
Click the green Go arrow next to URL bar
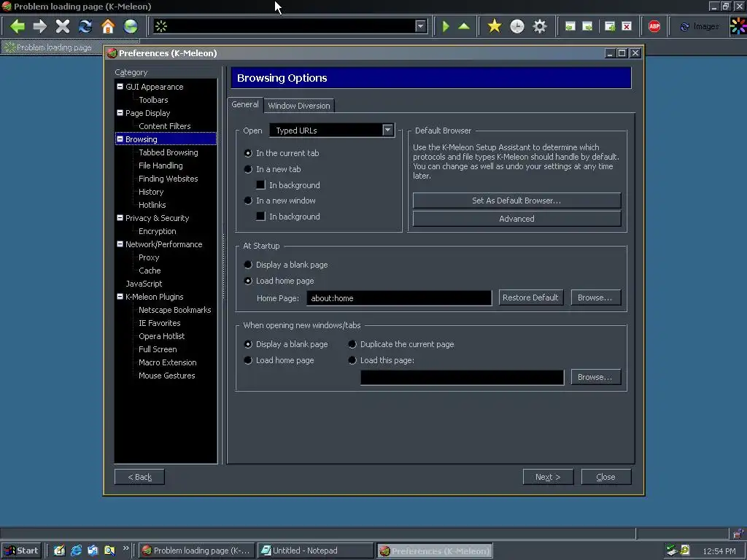(446, 26)
